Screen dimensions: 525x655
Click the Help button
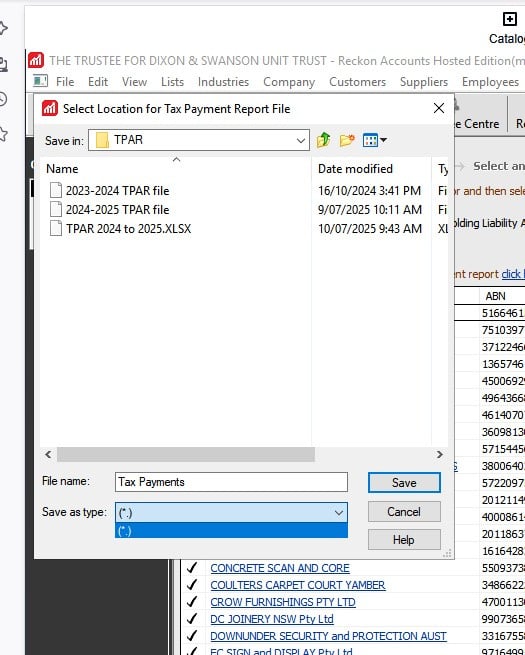click(404, 539)
